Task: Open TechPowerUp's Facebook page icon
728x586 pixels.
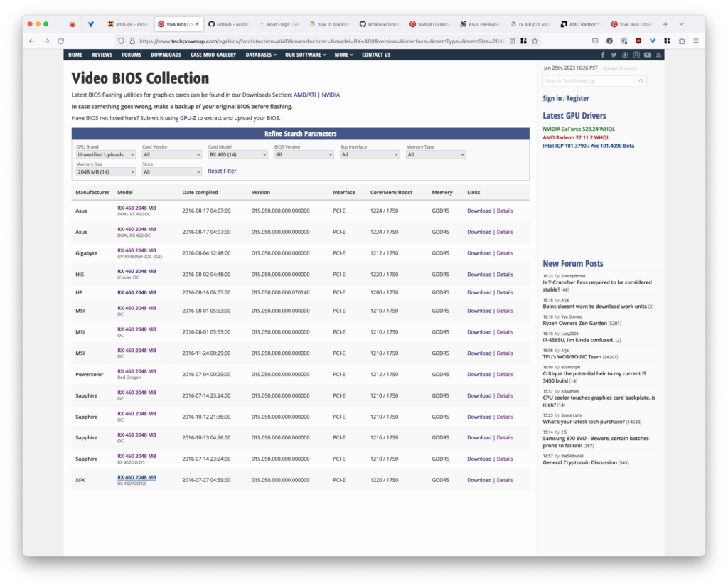Action: pos(604,55)
